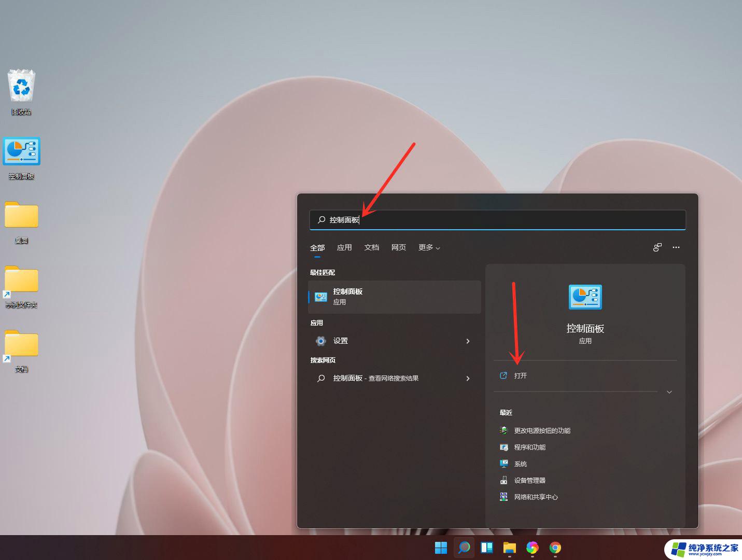Open recent item 设备管理器
The image size is (742, 560).
[530, 480]
